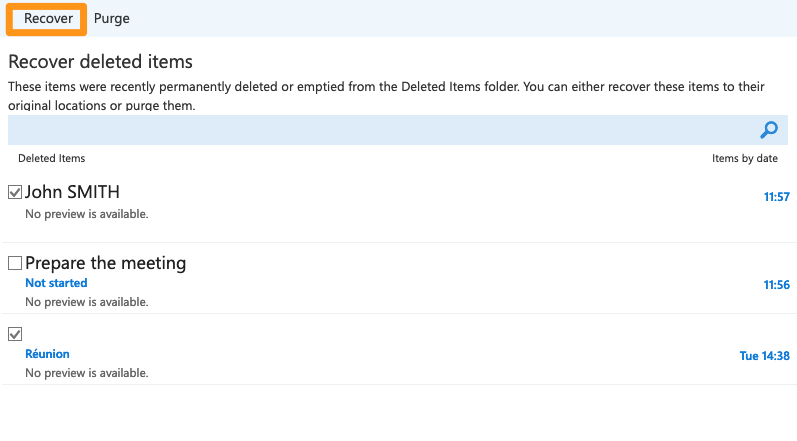Viewport: 797px width, 441px height.
Task: Click the Purge button
Action: [x=111, y=18]
